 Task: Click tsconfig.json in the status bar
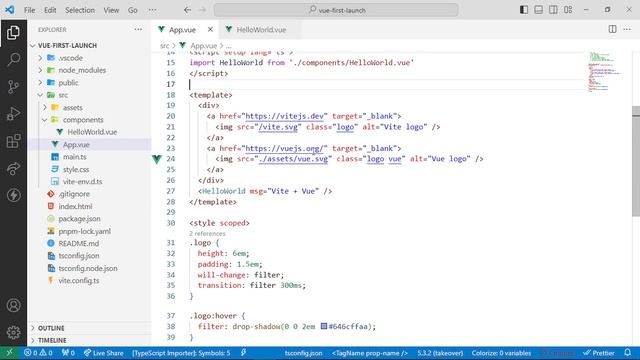304,353
